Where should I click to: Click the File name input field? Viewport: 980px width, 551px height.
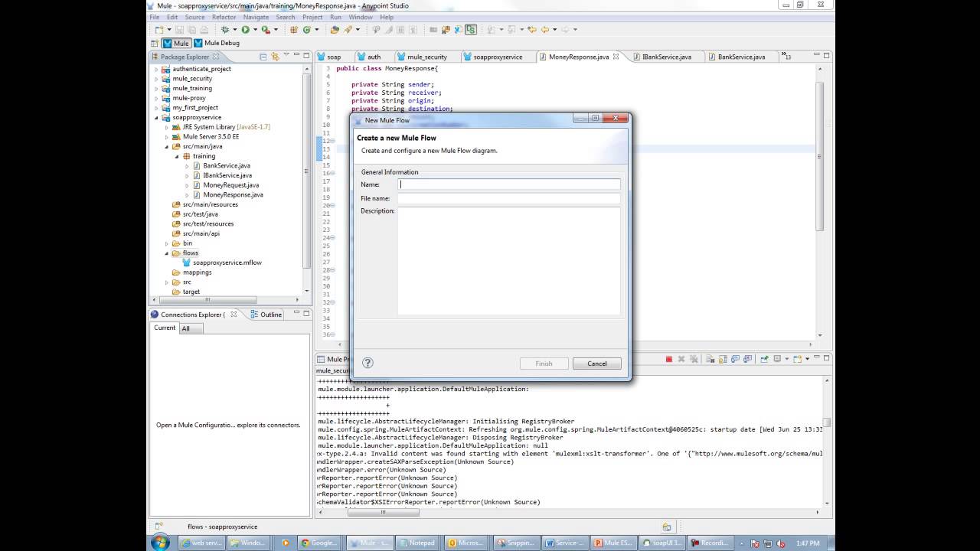point(509,198)
